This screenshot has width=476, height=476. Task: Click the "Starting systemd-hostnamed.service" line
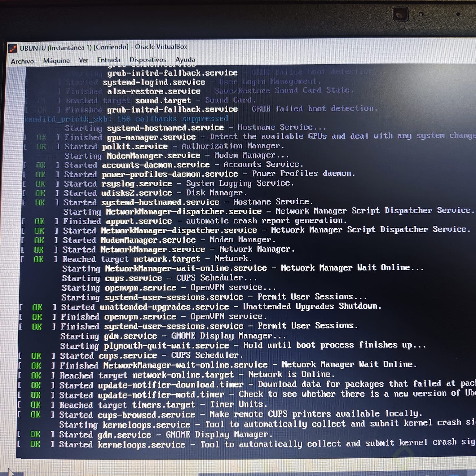tap(196, 128)
